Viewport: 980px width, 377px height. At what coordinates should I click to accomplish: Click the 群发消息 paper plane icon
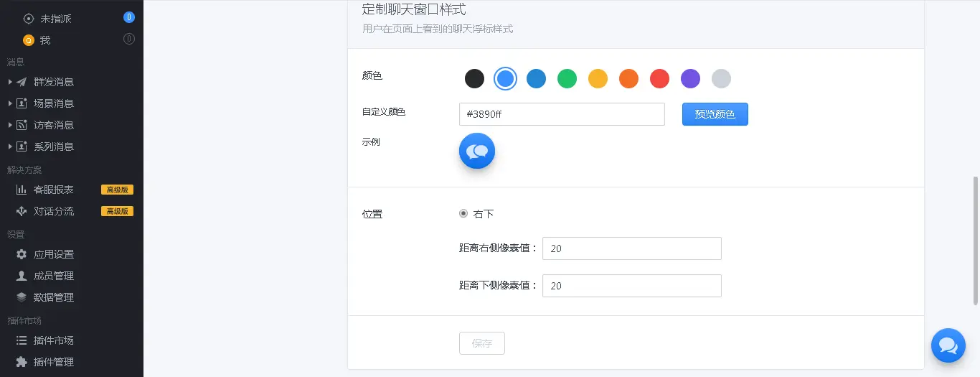coord(22,82)
